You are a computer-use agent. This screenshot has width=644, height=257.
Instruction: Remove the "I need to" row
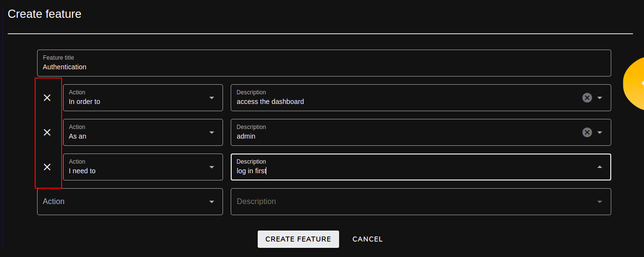pos(47,167)
